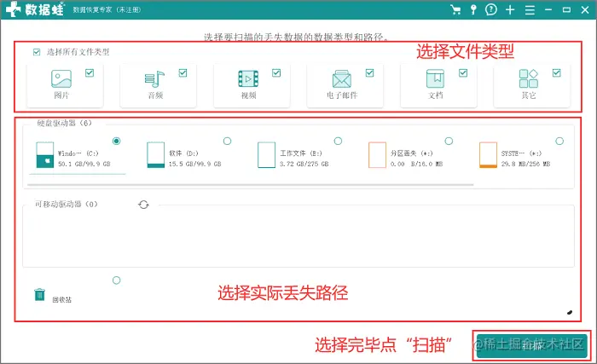597x364 pixels.
Task: Select the Windows C: drive radio button
Action: [117, 141]
